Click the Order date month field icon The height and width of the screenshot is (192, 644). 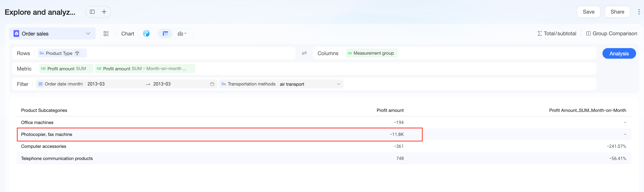(41, 84)
